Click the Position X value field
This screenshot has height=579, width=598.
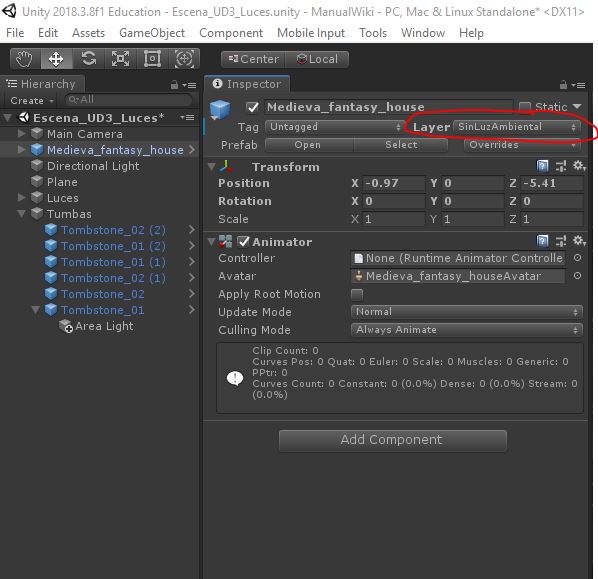pos(394,183)
